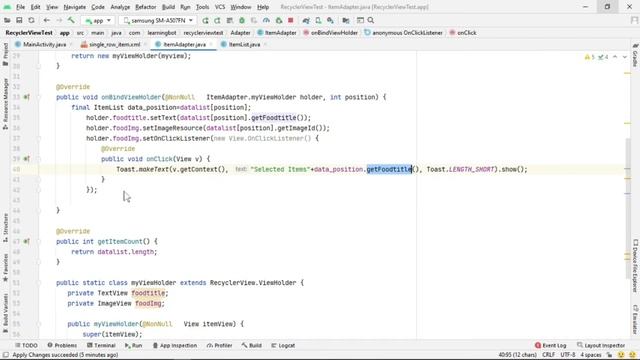This screenshot has height=360, width=640.
Task: Open the VCS menu
Action: click(x=220, y=7)
